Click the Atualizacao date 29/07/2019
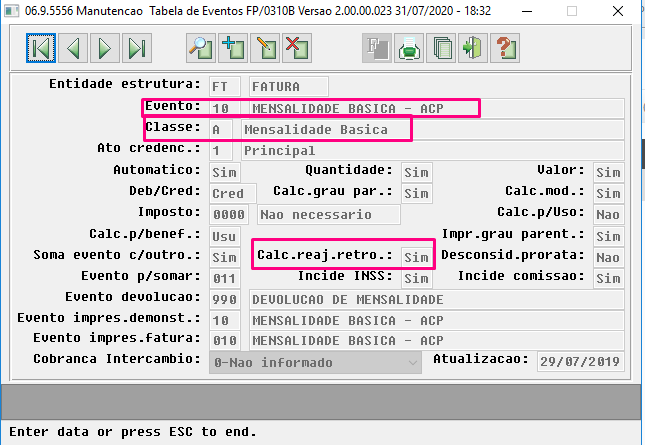Viewport: 645px width, 445px height. (x=580, y=362)
